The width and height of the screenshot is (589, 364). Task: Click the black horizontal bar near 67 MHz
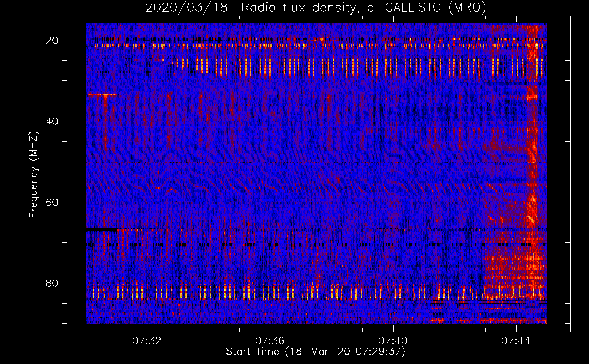pos(102,230)
